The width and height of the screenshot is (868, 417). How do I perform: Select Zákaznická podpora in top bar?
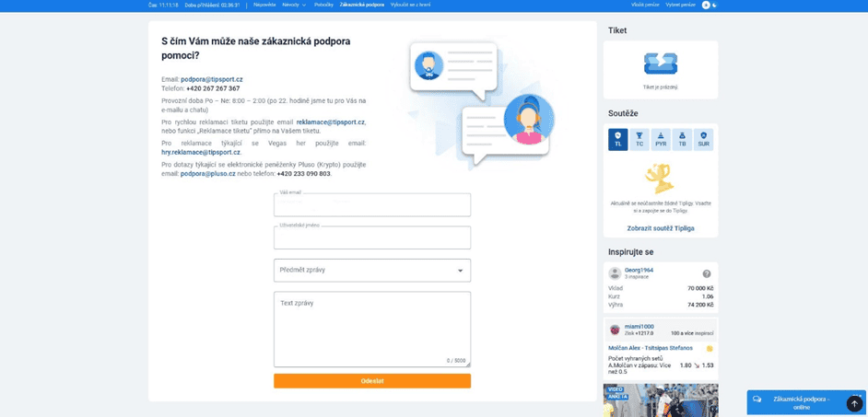pyautogui.click(x=362, y=5)
